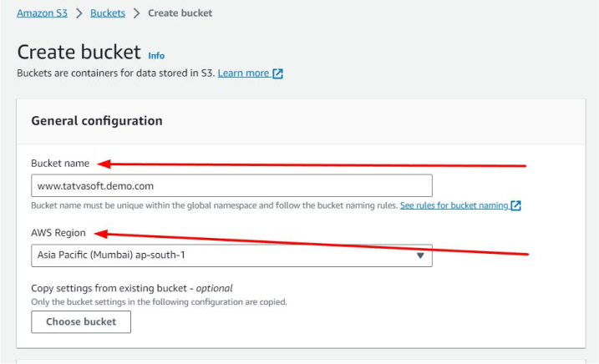
Task: Open the Info link beside Create bucket
Action: pyautogui.click(x=156, y=56)
